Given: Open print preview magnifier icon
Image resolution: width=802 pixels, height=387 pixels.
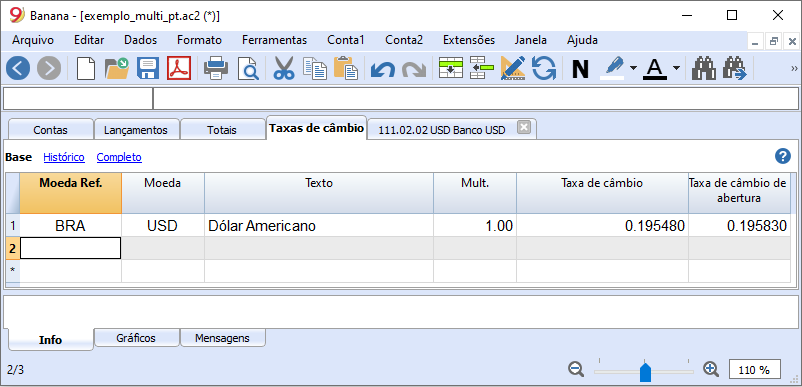Looking at the screenshot, I should coord(249,68).
